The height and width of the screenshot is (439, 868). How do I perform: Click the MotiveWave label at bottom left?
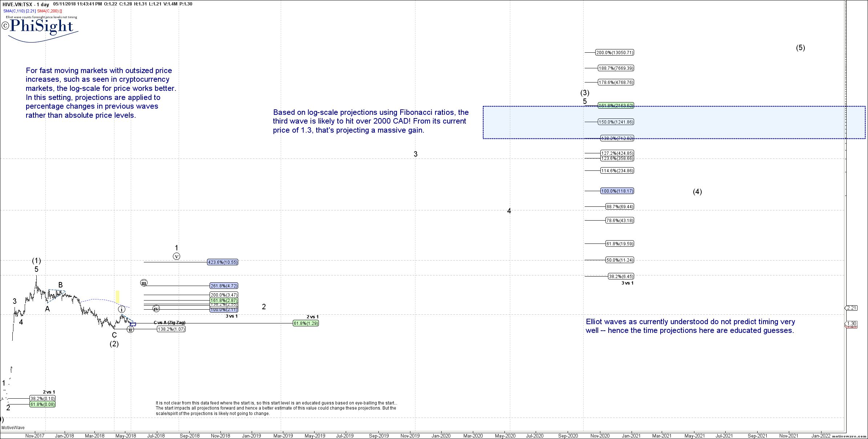pyautogui.click(x=13, y=428)
